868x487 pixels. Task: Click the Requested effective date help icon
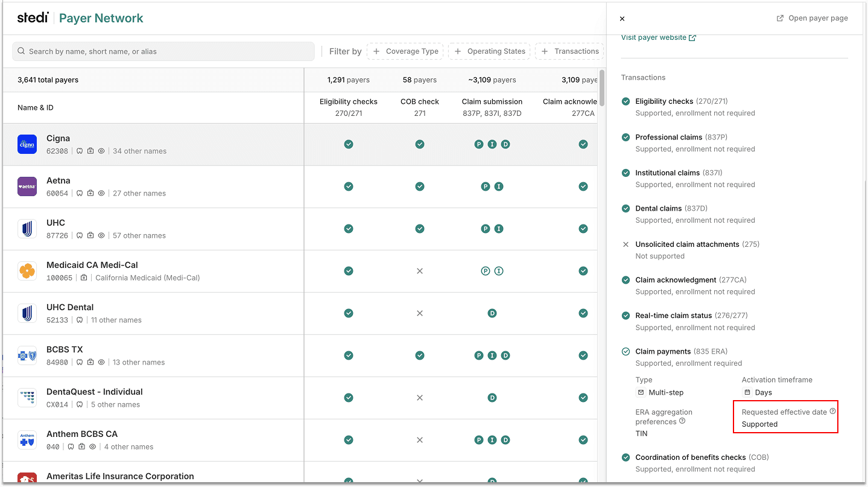point(833,411)
